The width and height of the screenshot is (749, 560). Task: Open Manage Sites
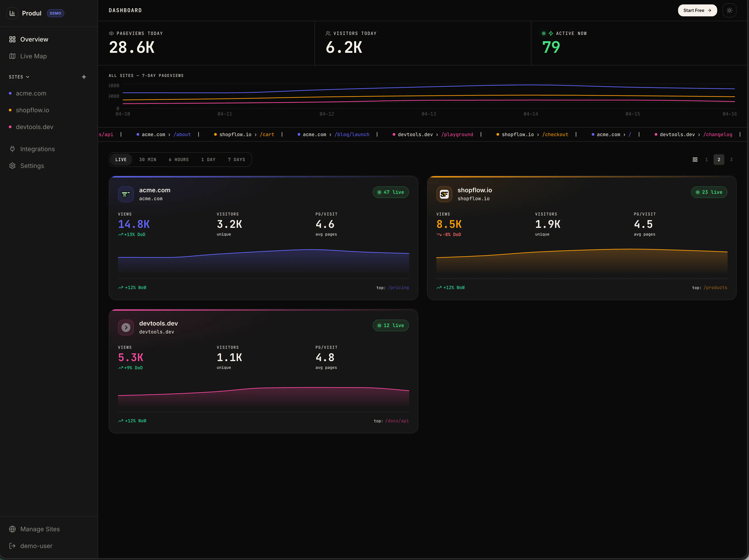tap(40, 529)
